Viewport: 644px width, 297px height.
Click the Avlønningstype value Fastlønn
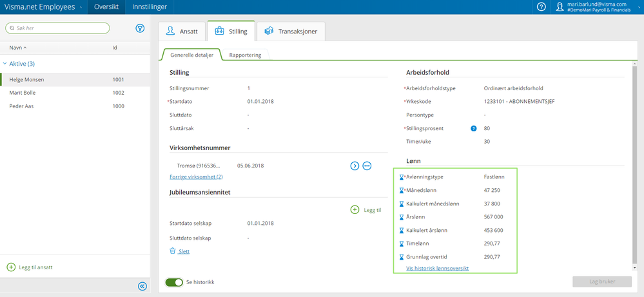tap(494, 177)
